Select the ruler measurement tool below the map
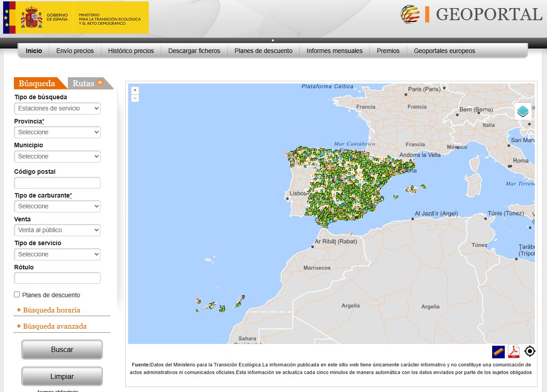This screenshot has height=392, width=547. tap(498, 352)
